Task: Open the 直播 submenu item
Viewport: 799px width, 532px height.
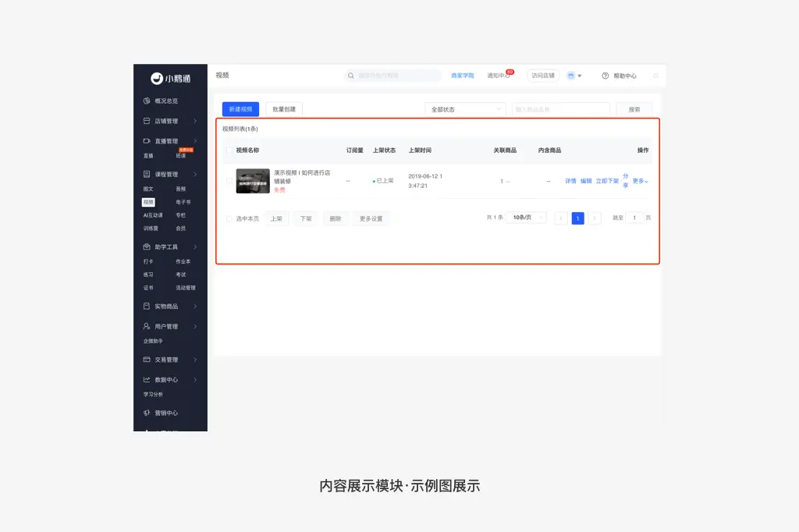Action: pyautogui.click(x=148, y=155)
